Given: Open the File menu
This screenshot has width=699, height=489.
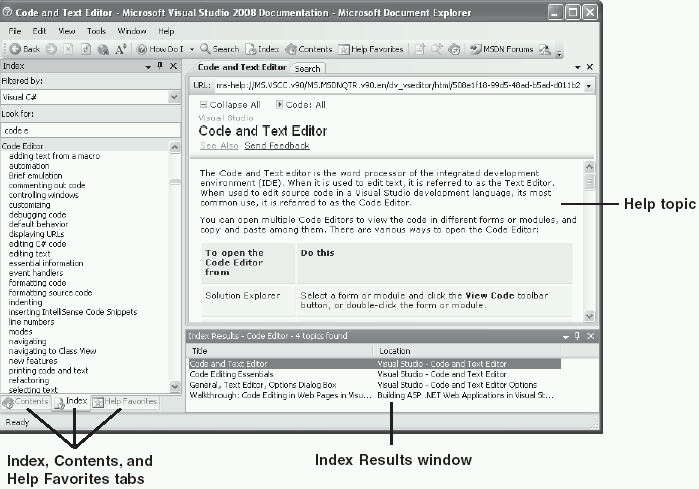Looking at the screenshot, I should click(x=15, y=31).
